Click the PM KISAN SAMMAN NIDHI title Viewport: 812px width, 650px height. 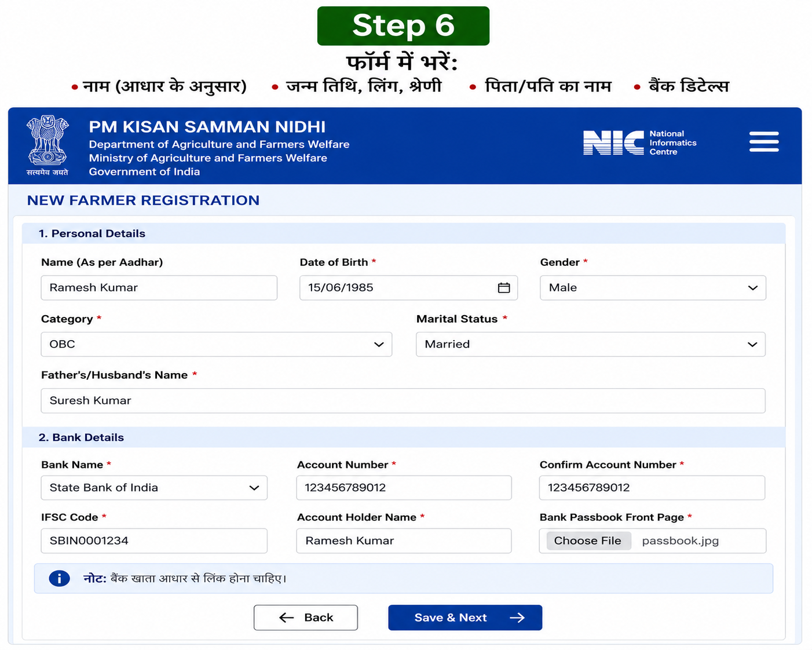pos(207,127)
